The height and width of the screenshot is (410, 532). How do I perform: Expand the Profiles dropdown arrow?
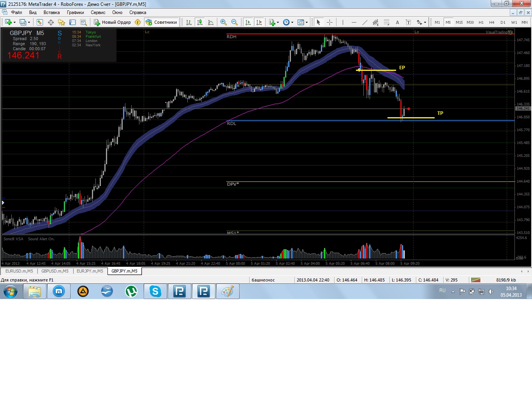pyautogui.click(x=29, y=22)
